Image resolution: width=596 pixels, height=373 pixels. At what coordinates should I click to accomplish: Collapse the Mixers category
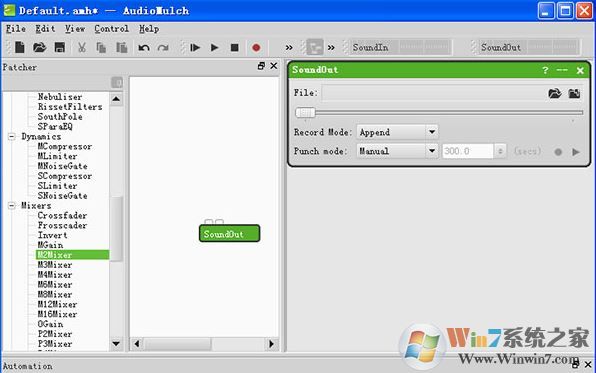[12, 205]
